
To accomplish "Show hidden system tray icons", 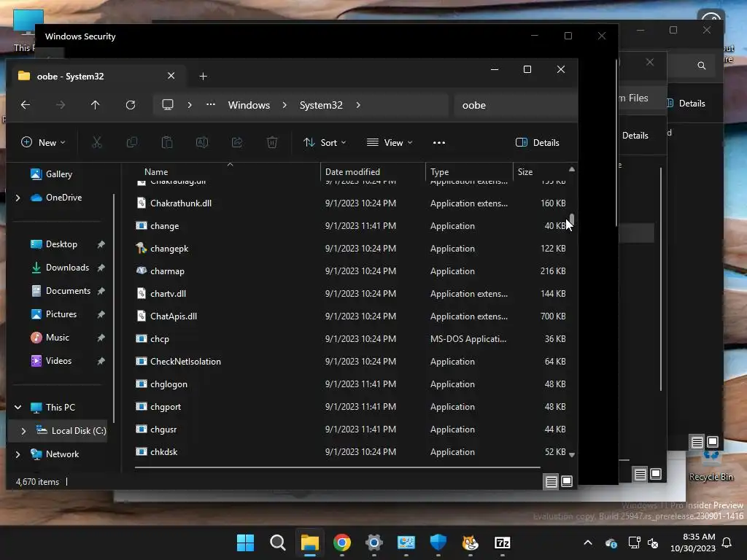I will (588, 542).
